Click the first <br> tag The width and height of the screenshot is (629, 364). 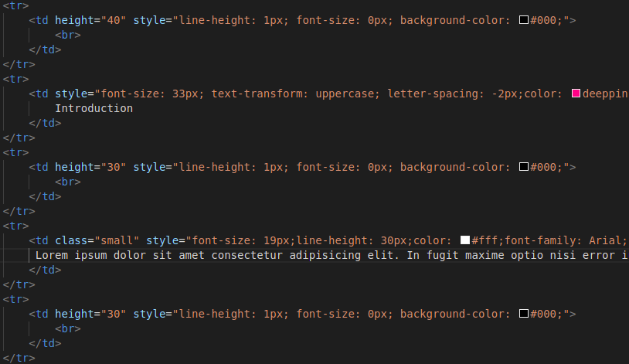[x=68, y=35]
